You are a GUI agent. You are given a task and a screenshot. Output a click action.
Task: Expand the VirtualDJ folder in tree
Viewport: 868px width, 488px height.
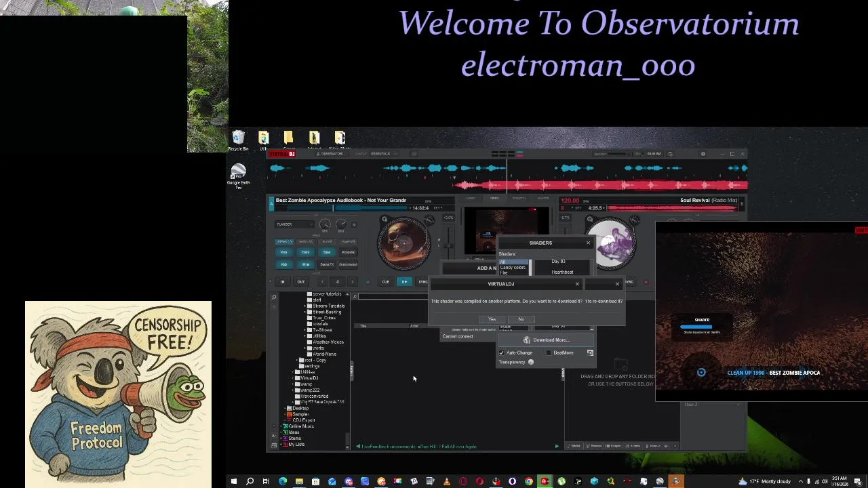(x=294, y=378)
